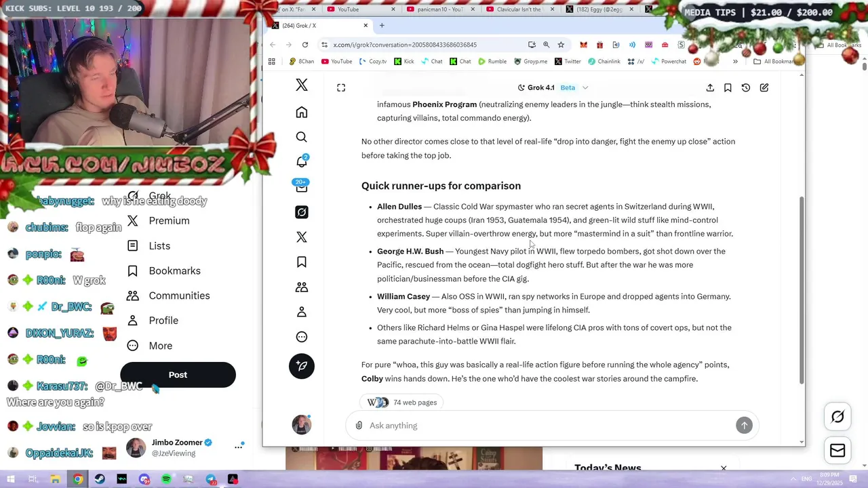The height and width of the screenshot is (488, 868).
Task: Open Chainlink bookmark
Action: point(604,61)
